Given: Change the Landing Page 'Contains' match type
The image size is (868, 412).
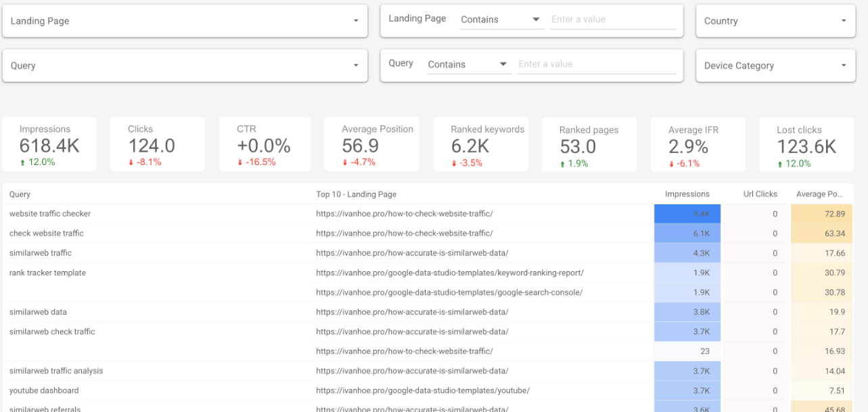Looking at the screenshot, I should coord(500,20).
